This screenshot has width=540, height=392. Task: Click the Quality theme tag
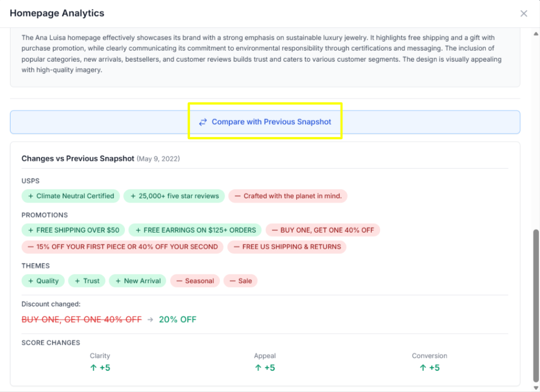click(43, 281)
